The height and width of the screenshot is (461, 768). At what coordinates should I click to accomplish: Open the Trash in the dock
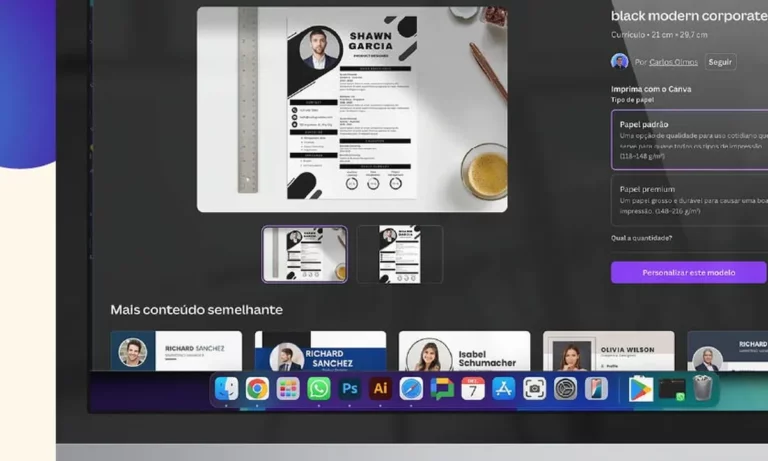(703, 388)
